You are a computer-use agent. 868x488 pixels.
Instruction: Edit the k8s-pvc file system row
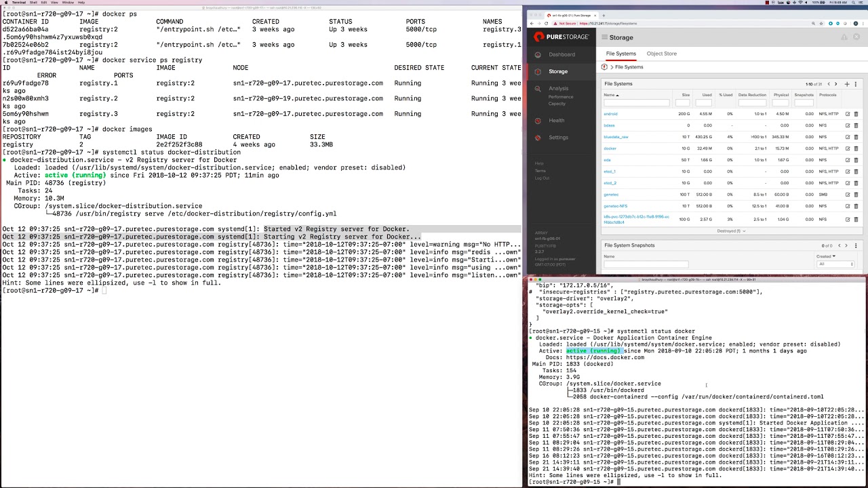coord(848,220)
